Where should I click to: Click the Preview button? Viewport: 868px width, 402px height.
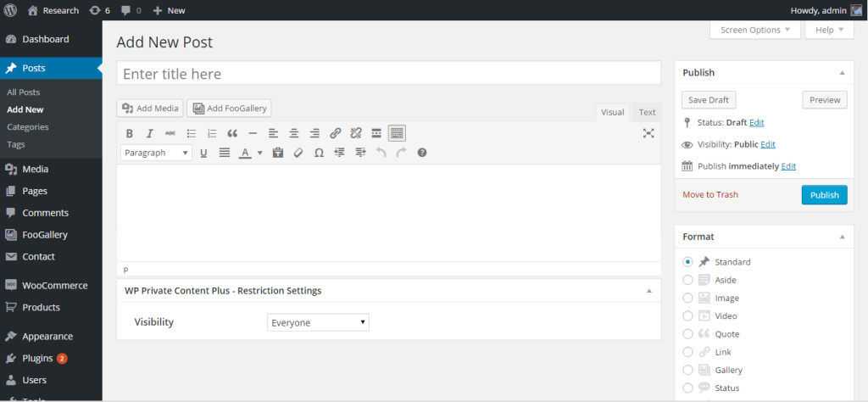pyautogui.click(x=825, y=100)
